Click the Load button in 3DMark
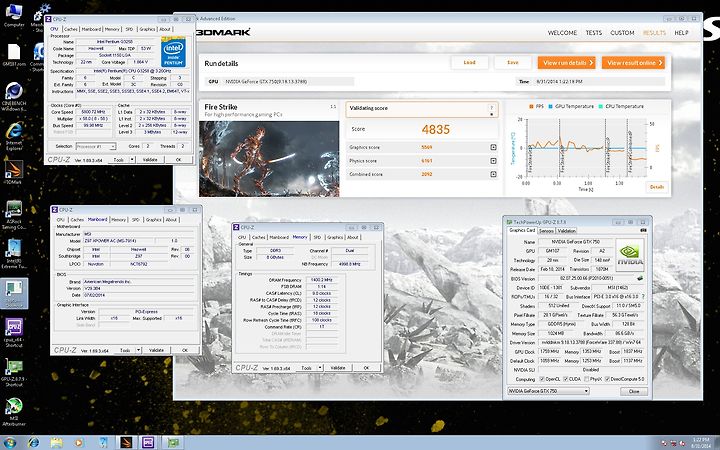720x450 pixels. coord(469,62)
